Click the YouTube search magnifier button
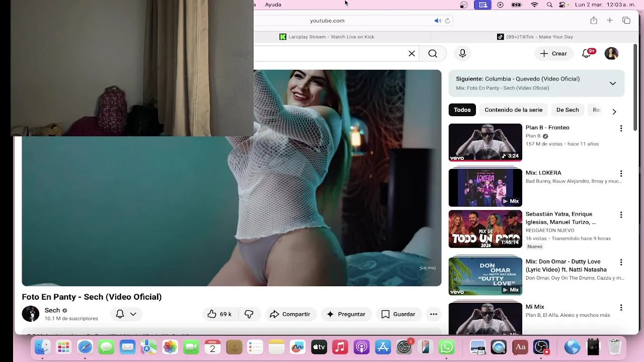The width and height of the screenshot is (644, 362). (x=433, y=53)
